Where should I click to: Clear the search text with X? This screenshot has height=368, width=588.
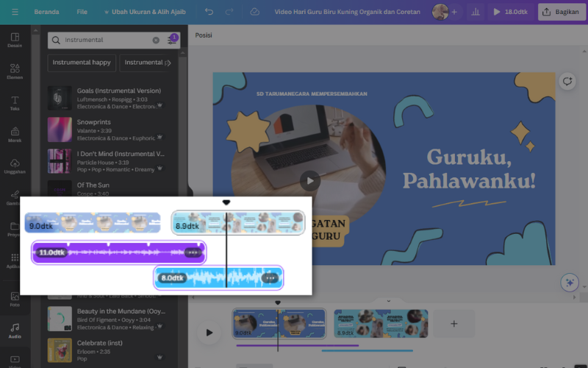156,40
